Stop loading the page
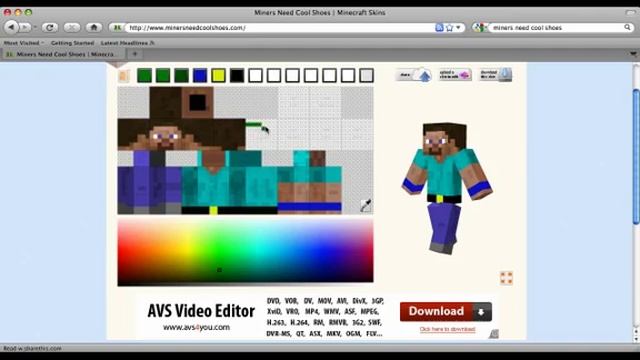The image size is (640, 360). pos(71,27)
